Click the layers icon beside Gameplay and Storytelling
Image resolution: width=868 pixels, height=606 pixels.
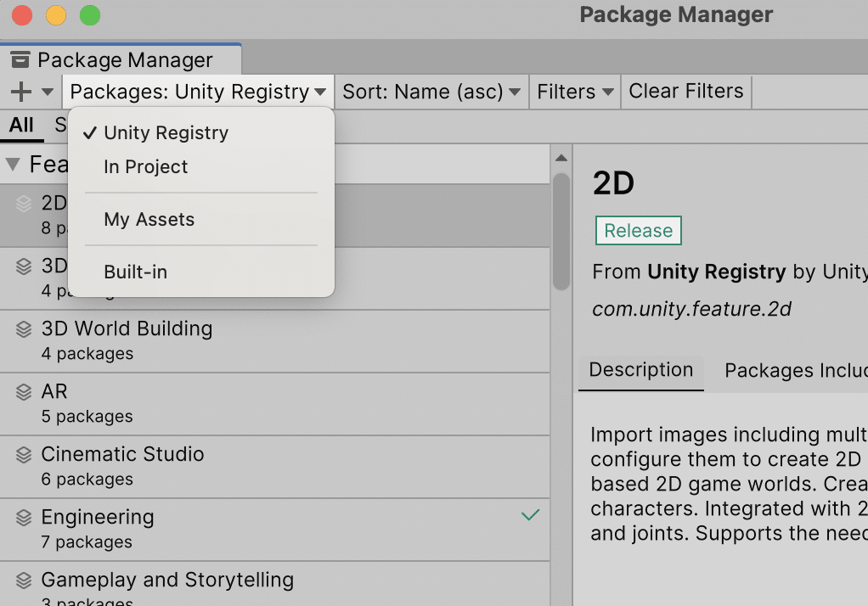pyautogui.click(x=24, y=581)
